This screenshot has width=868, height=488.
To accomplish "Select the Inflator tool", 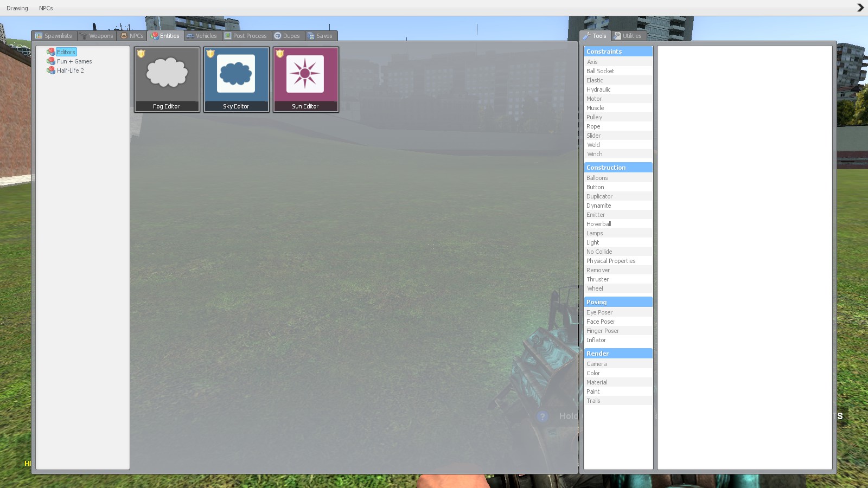I will 618,340.
